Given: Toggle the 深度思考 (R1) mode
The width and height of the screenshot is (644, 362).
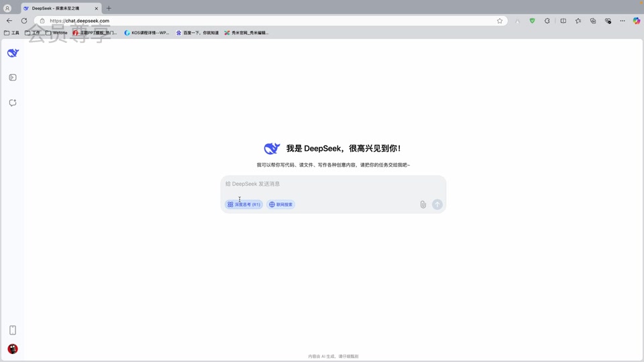Looking at the screenshot, I should point(244,204).
